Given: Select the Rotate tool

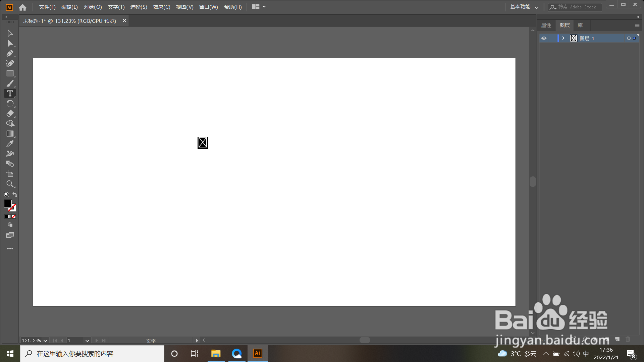Looking at the screenshot, I should (10, 103).
